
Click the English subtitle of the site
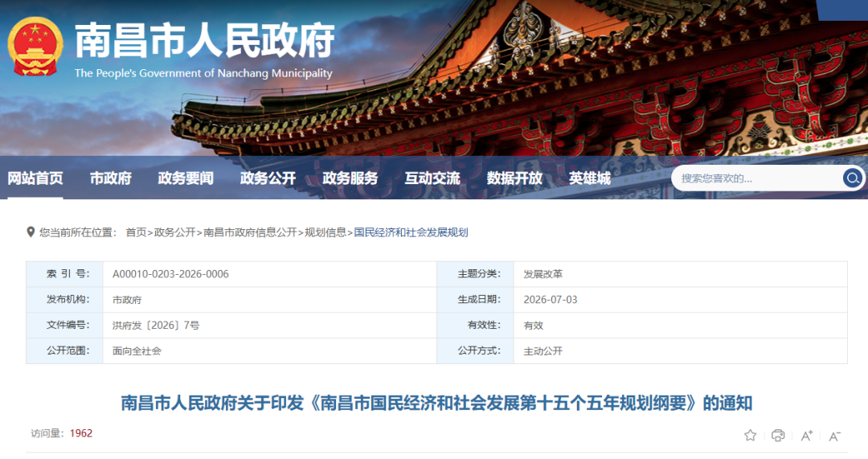pos(203,73)
